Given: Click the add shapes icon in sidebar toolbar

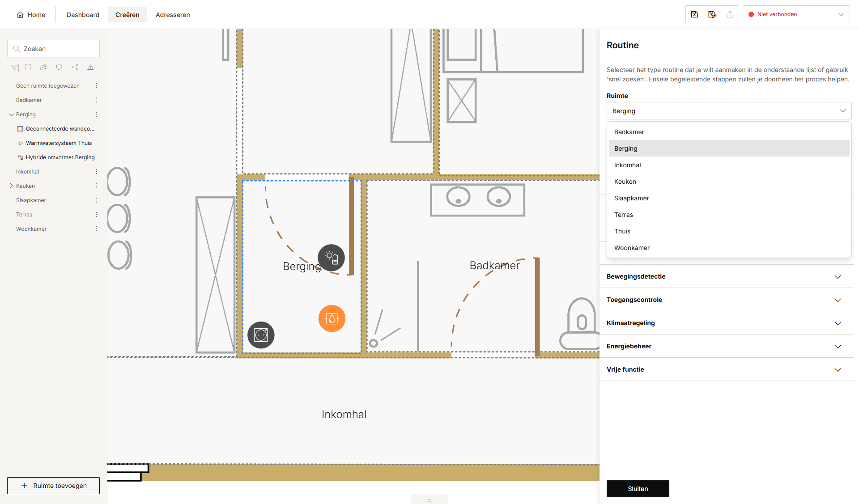Looking at the screenshot, I should (x=43, y=68).
